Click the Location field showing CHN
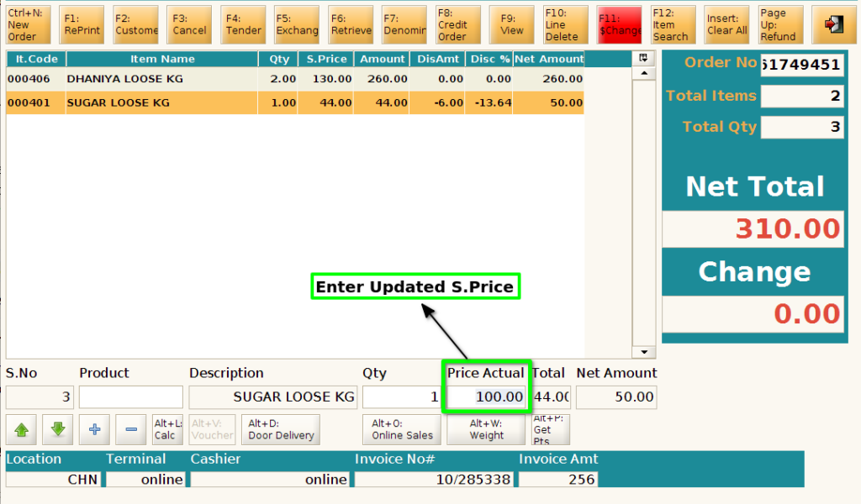 [x=53, y=480]
